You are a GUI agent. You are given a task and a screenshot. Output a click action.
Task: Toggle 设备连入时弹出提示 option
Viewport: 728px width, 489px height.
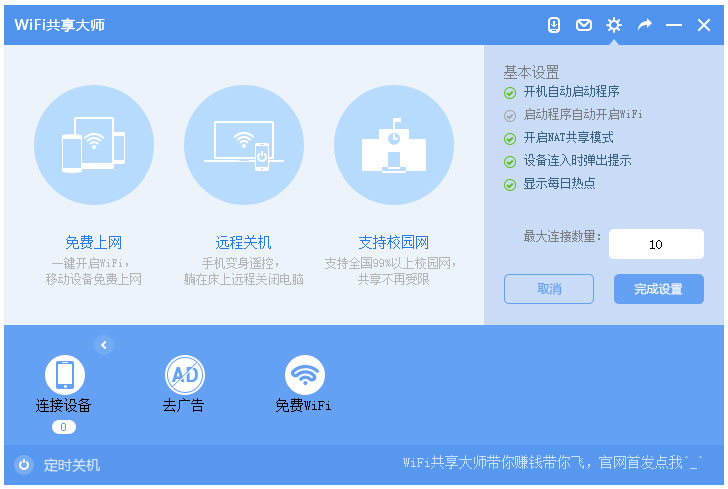567,161
